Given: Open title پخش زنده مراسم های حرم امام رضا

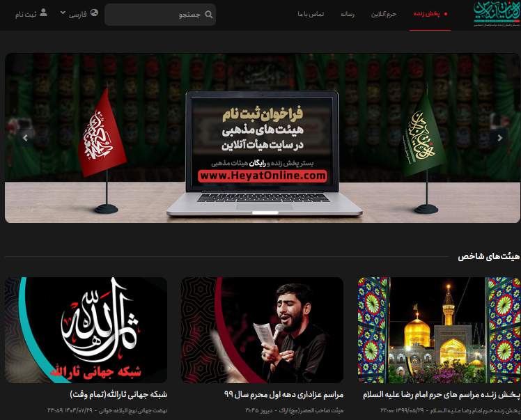Looking at the screenshot, I should tap(442, 395).
